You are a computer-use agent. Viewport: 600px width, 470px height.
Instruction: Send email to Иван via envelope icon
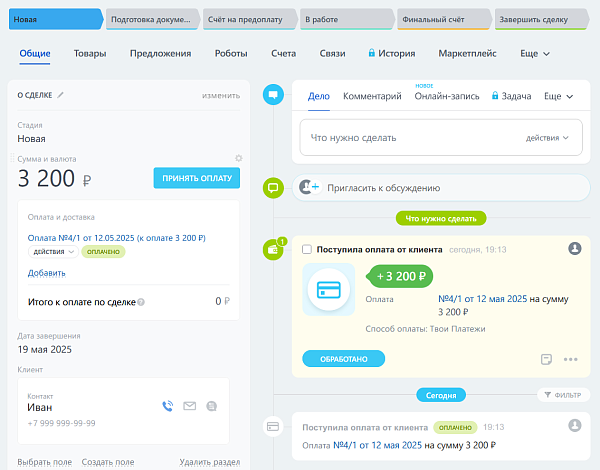[189, 406]
